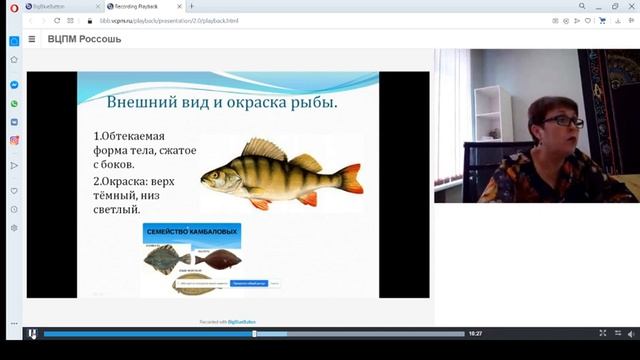This screenshot has height=360, width=640.
Task: Switch to the BigBlueButton tab
Action: [x=49, y=7]
